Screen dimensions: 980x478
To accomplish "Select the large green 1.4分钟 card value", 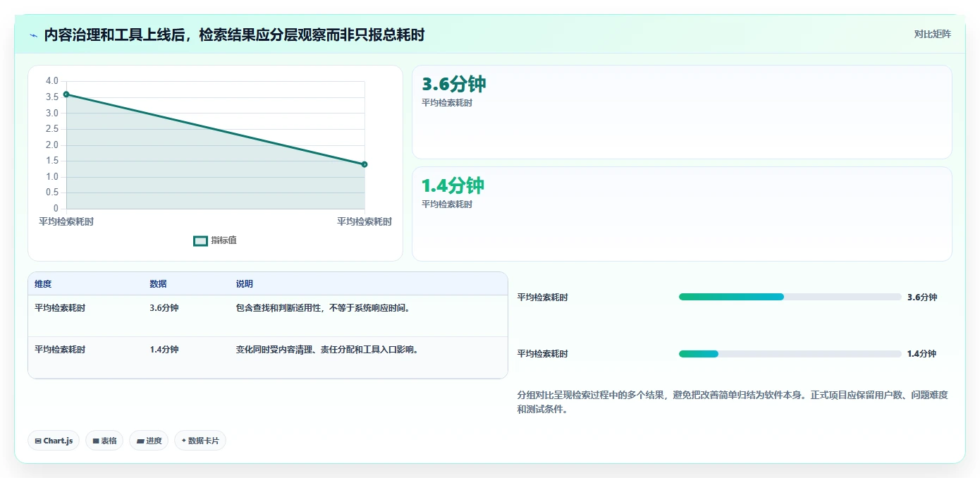I will [453, 185].
